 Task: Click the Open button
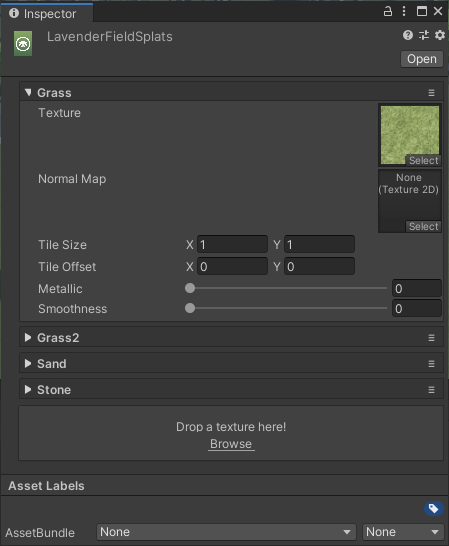click(x=422, y=59)
